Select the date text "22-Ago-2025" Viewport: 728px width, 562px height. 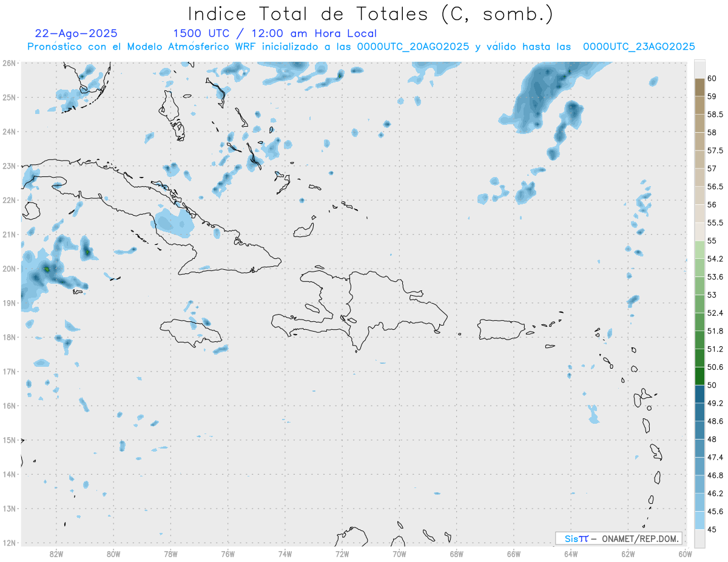click(x=76, y=33)
